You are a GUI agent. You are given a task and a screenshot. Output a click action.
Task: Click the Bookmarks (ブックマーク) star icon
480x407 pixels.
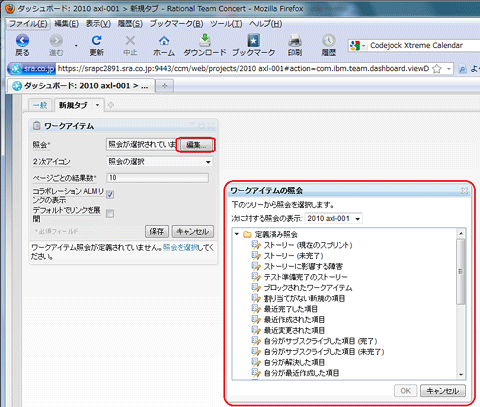click(254, 41)
